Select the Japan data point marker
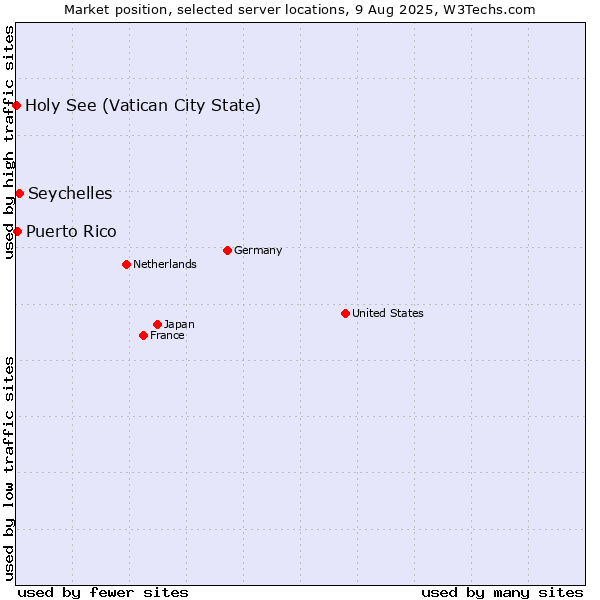Viewport: 600px width, 600px height. pyautogui.click(x=157, y=324)
